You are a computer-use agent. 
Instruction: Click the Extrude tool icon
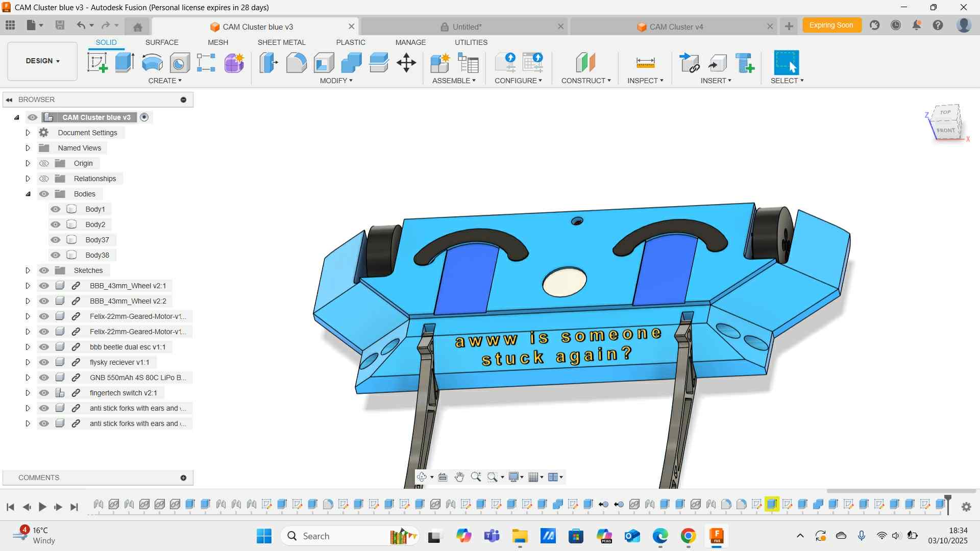coord(125,63)
